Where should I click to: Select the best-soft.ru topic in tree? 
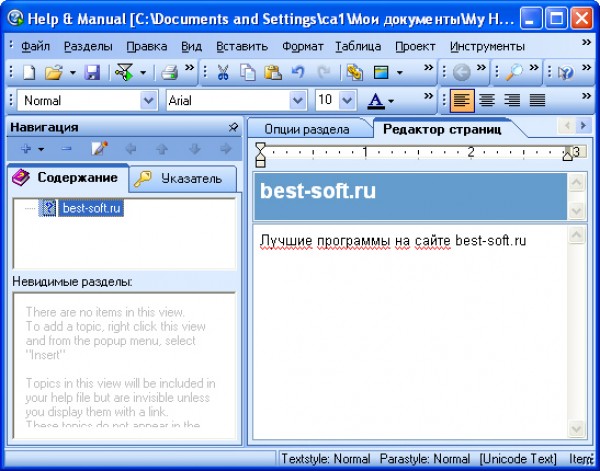[91, 208]
